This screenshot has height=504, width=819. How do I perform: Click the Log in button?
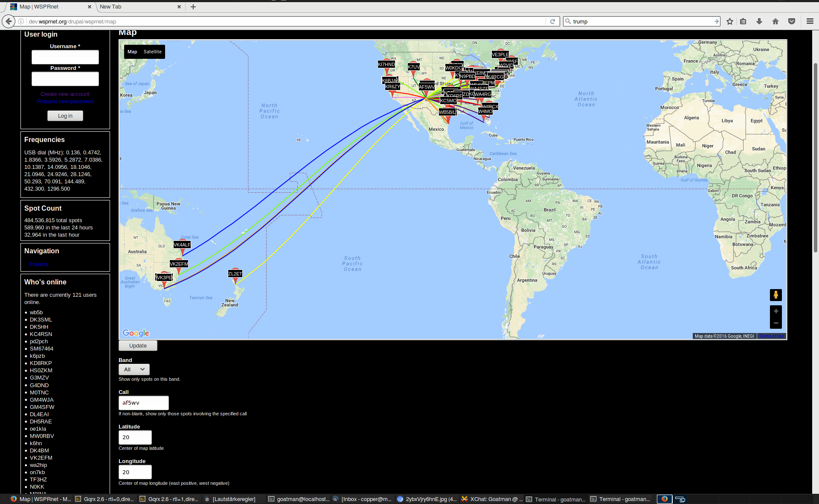[x=65, y=116]
